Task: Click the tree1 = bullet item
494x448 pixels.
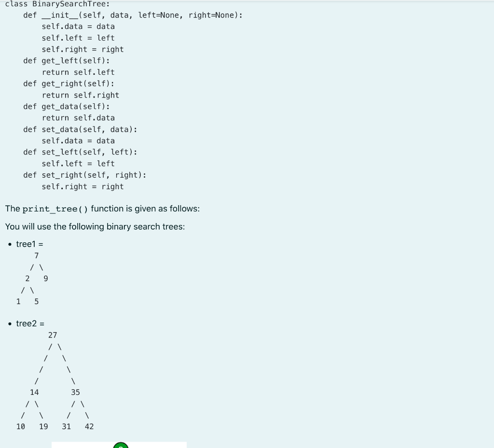Action: coord(29,244)
